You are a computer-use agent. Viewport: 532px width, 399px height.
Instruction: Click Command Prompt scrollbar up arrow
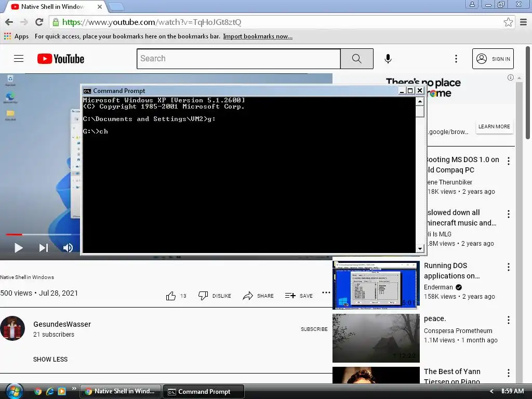click(x=420, y=101)
